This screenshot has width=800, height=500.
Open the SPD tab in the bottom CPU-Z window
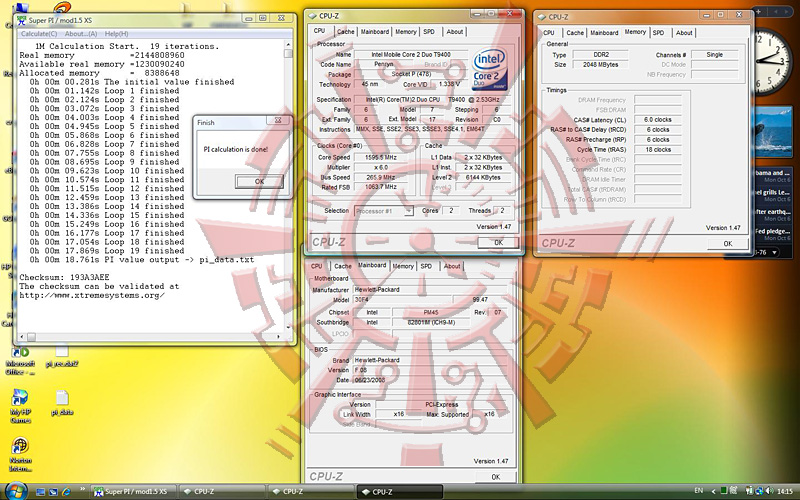(x=427, y=266)
